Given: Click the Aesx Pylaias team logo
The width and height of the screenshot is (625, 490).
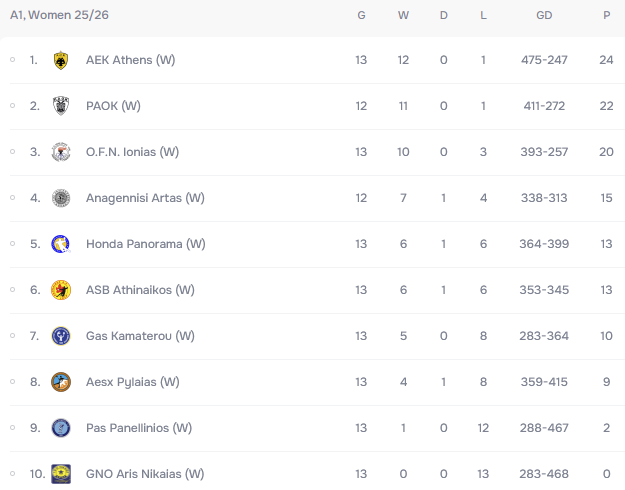Looking at the screenshot, I should [61, 382].
